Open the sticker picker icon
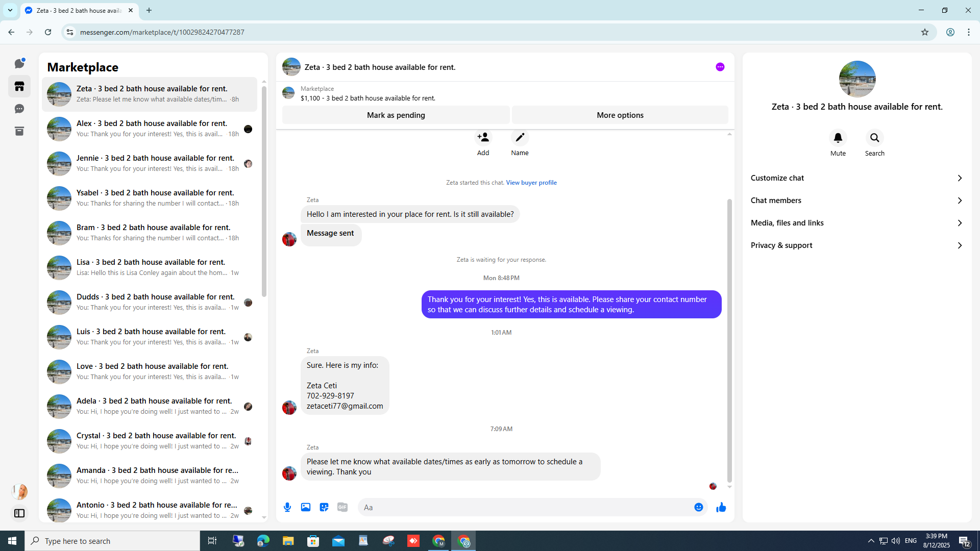 tap(324, 507)
